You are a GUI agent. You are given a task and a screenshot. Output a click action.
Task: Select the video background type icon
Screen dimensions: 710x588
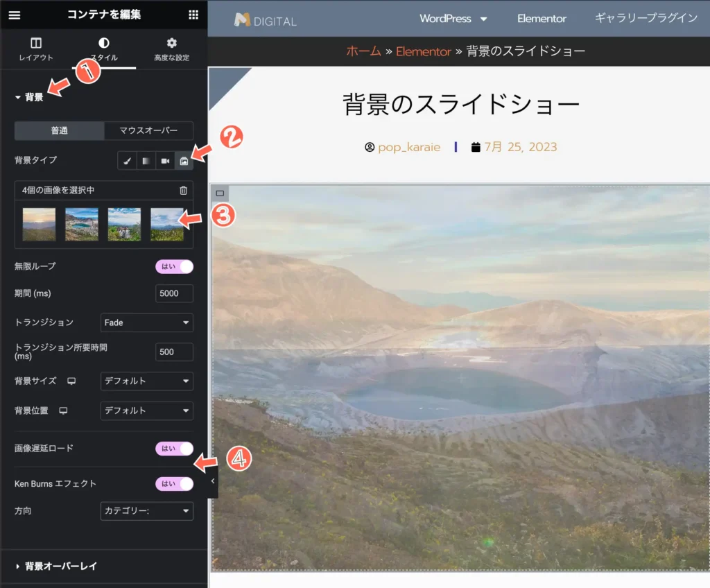165,160
